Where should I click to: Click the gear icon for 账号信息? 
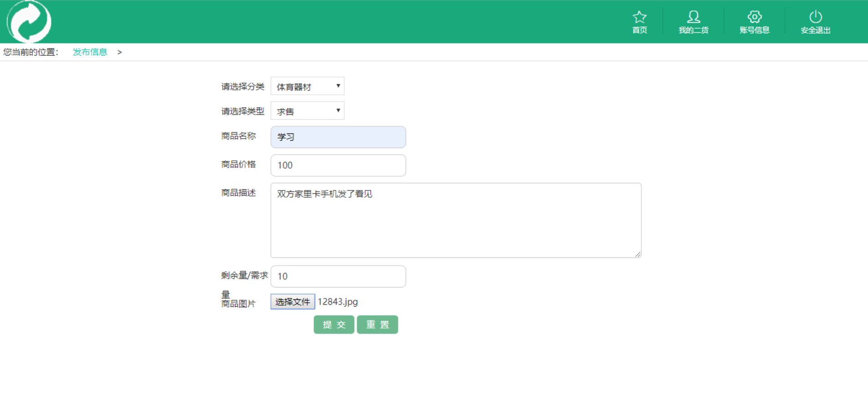click(x=754, y=17)
